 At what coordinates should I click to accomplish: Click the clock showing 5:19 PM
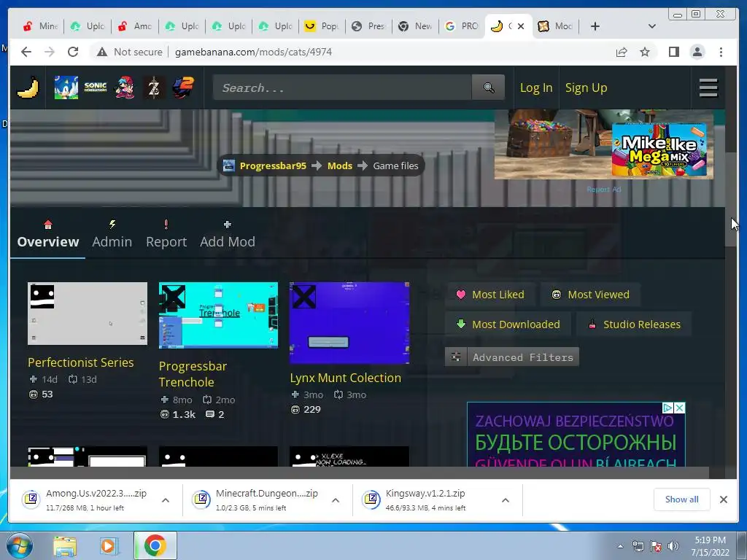point(710,540)
